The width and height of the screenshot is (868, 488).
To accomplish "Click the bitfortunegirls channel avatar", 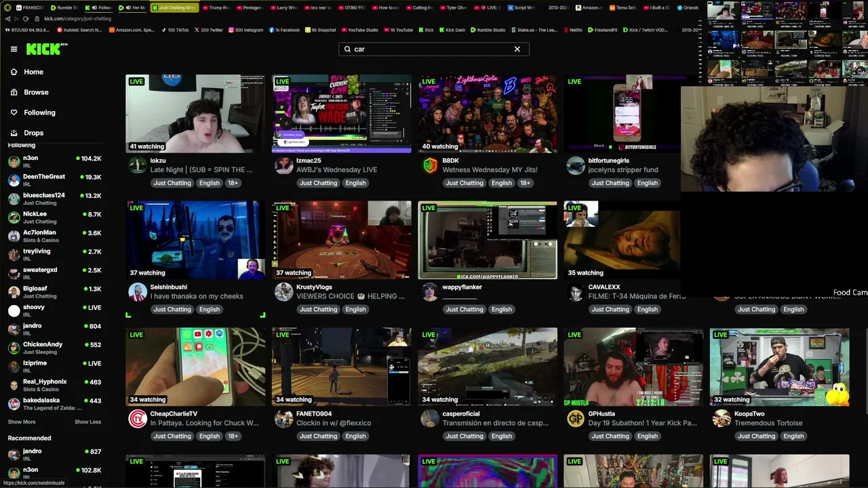I will (x=576, y=165).
